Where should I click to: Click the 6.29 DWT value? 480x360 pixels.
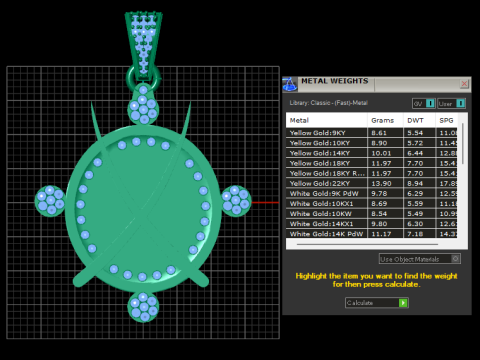click(x=415, y=193)
